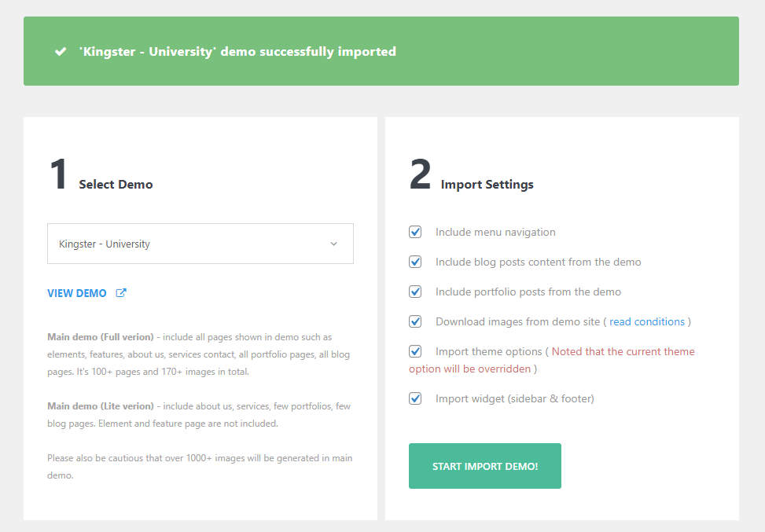Open the VIEW DEMO link

pos(76,293)
